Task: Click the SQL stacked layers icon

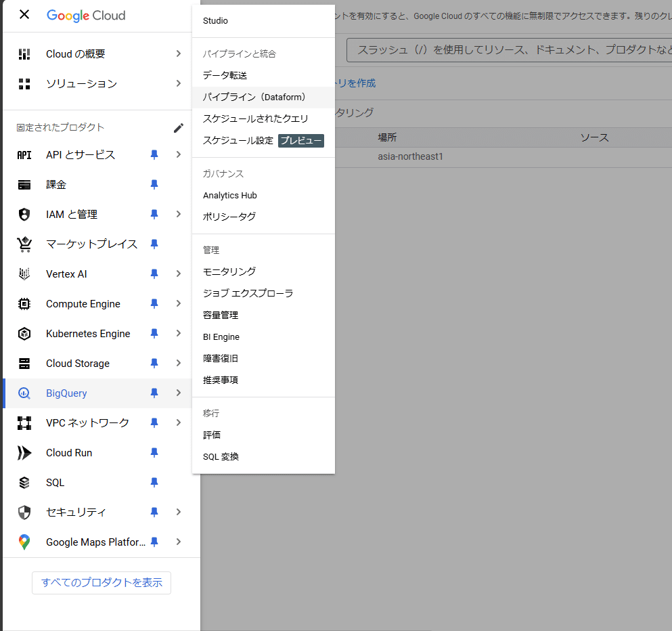Action: coord(24,483)
